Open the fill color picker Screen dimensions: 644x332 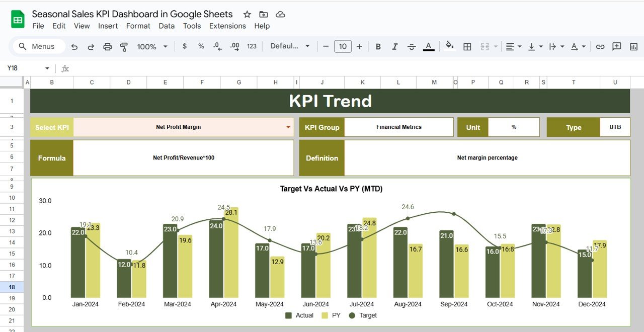tap(449, 46)
